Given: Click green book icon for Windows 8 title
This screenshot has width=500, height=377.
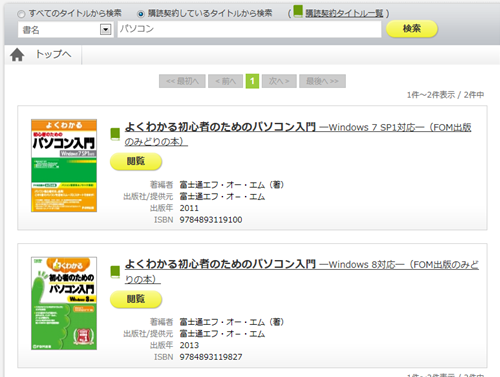Looking at the screenshot, I should click(115, 272).
